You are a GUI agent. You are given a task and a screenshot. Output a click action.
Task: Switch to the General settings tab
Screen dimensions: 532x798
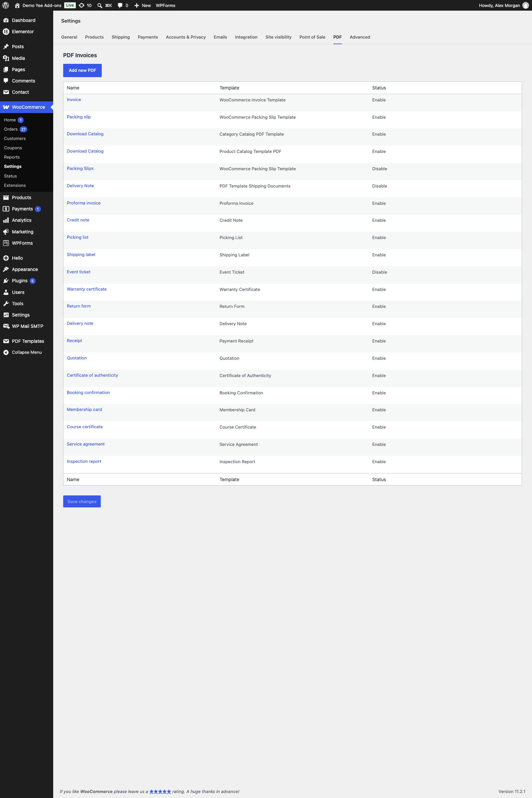pyautogui.click(x=69, y=37)
